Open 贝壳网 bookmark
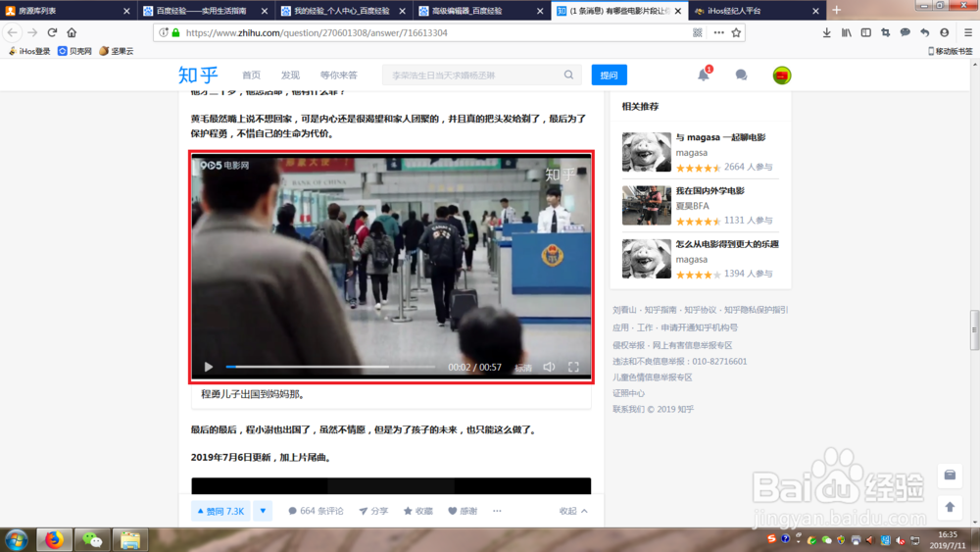Image resolution: width=980 pixels, height=552 pixels. (74, 51)
